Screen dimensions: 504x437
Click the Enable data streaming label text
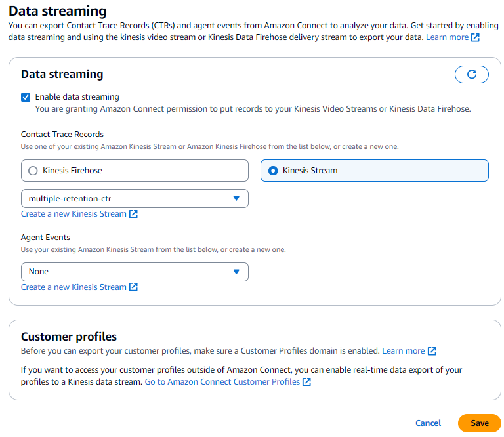pyautogui.click(x=77, y=97)
